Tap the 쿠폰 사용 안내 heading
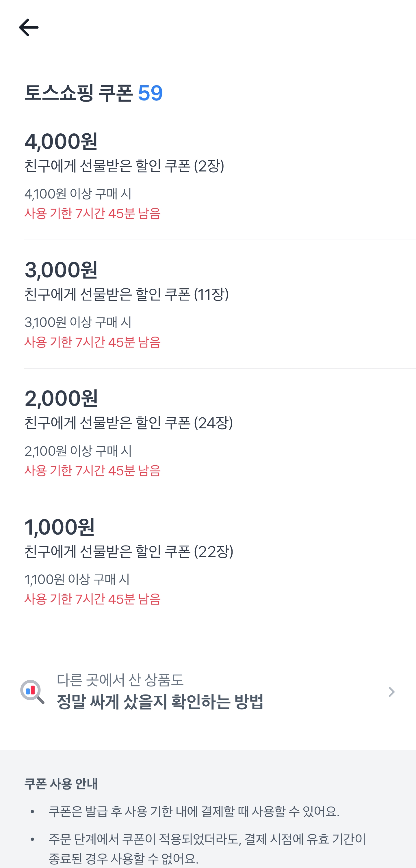Image resolution: width=416 pixels, height=868 pixels. (61, 784)
